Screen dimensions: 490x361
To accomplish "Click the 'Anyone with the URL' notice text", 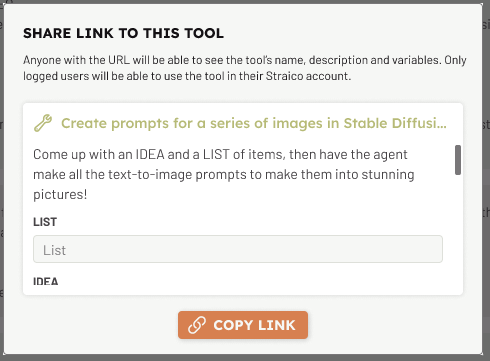I will [x=244, y=68].
